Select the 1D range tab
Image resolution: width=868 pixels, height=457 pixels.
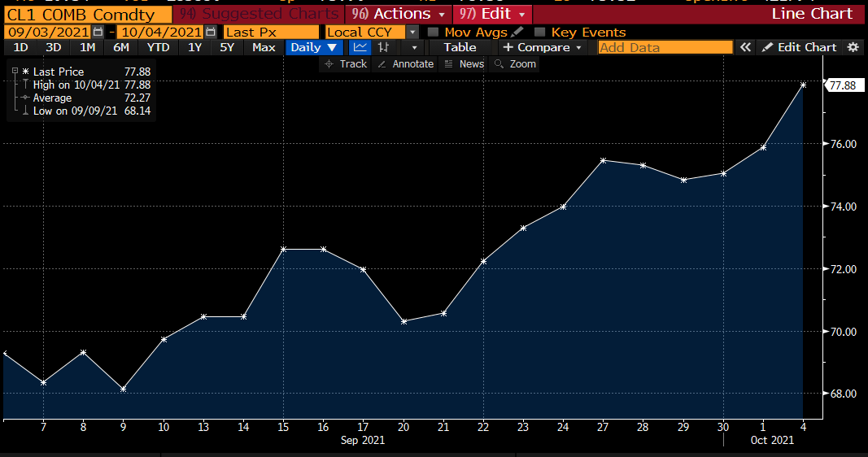coord(20,48)
